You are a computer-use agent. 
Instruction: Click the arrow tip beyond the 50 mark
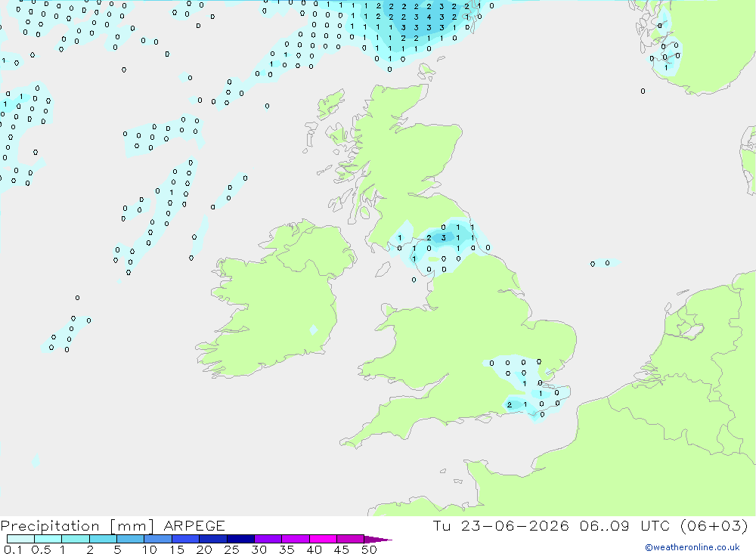pyautogui.click(x=379, y=540)
